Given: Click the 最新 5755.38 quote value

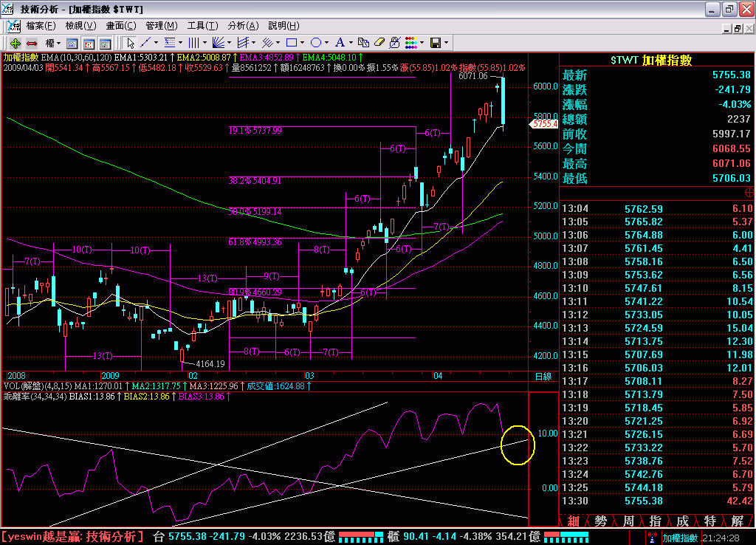Looking at the screenshot, I should 732,75.
